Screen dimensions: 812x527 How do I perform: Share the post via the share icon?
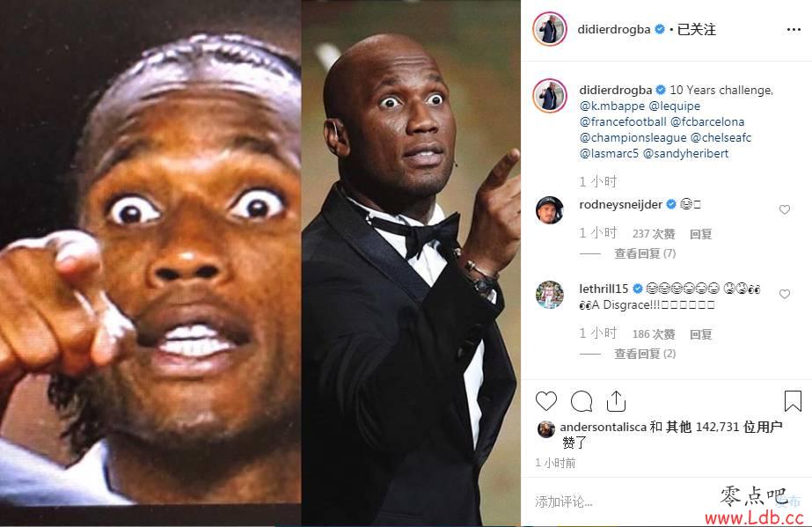pos(616,401)
